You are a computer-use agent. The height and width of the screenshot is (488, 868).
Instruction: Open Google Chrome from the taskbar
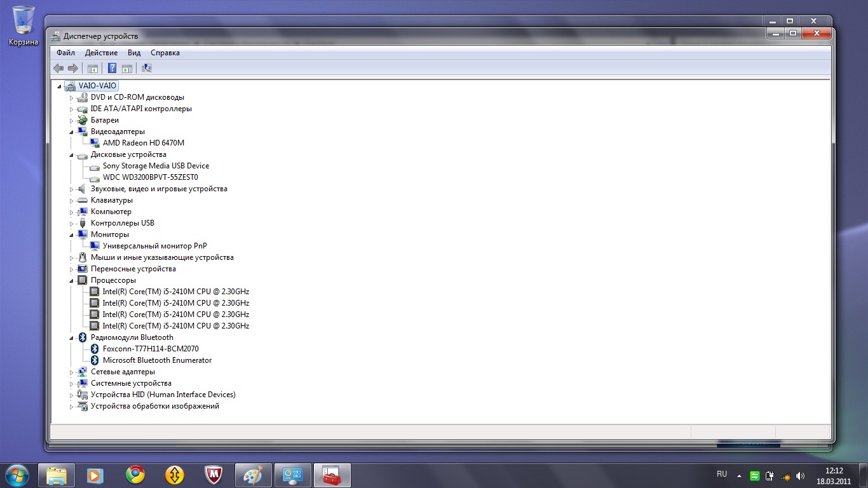tap(135, 475)
